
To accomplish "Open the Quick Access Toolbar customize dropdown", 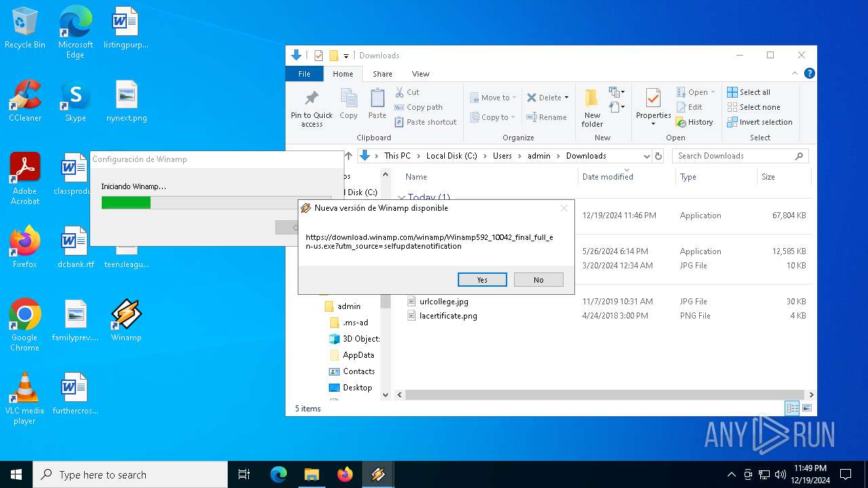I will point(346,56).
